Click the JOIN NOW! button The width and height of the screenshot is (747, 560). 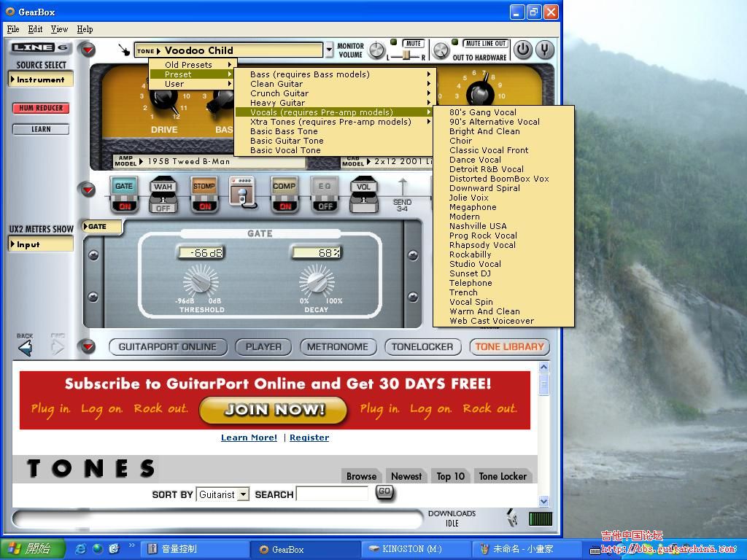[x=274, y=410]
